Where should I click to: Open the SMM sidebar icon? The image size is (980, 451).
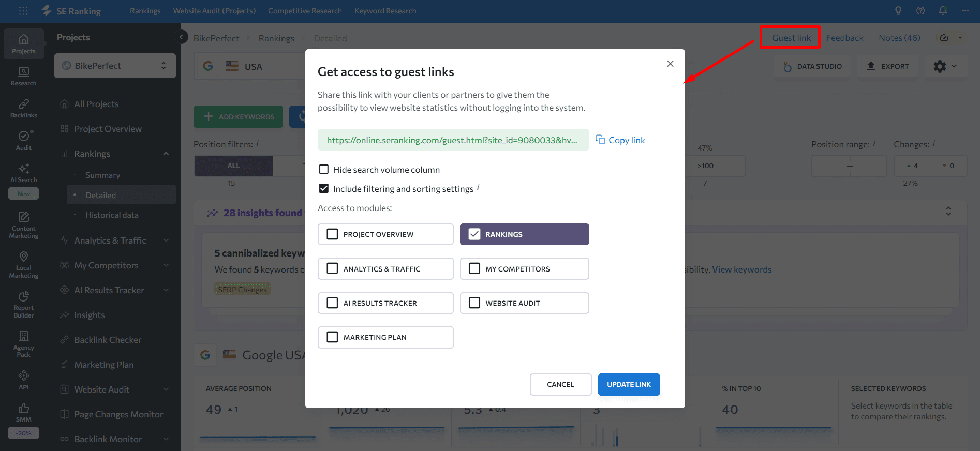click(x=24, y=412)
